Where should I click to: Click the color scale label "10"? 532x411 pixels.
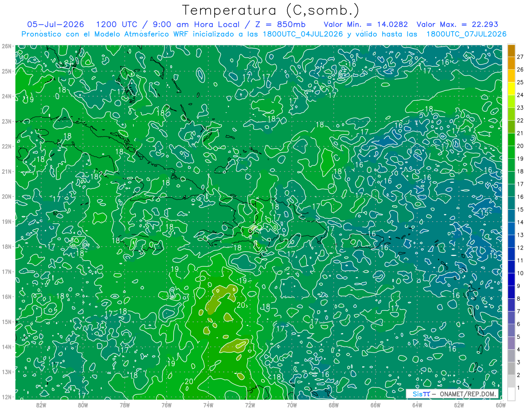tap(520, 273)
